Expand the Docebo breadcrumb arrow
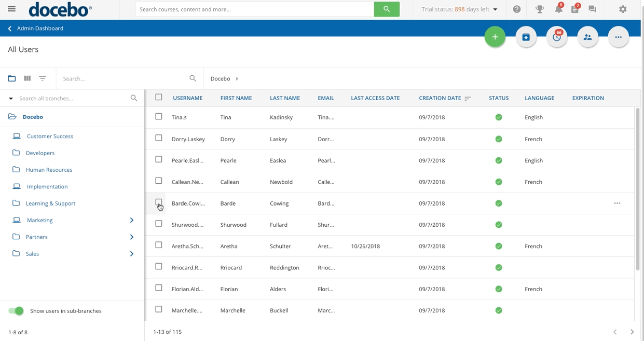Image resolution: width=644 pixels, height=341 pixels. (237, 79)
